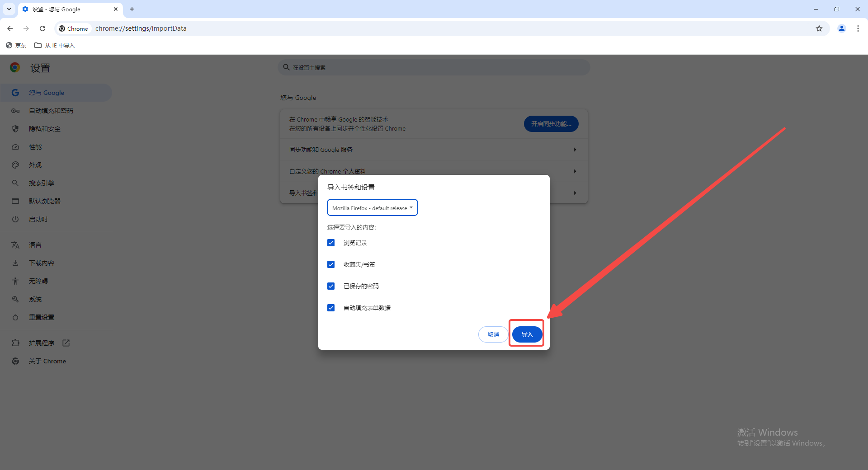The image size is (868, 470).
Task: Click the 开启同步功能 button
Action: click(x=551, y=124)
